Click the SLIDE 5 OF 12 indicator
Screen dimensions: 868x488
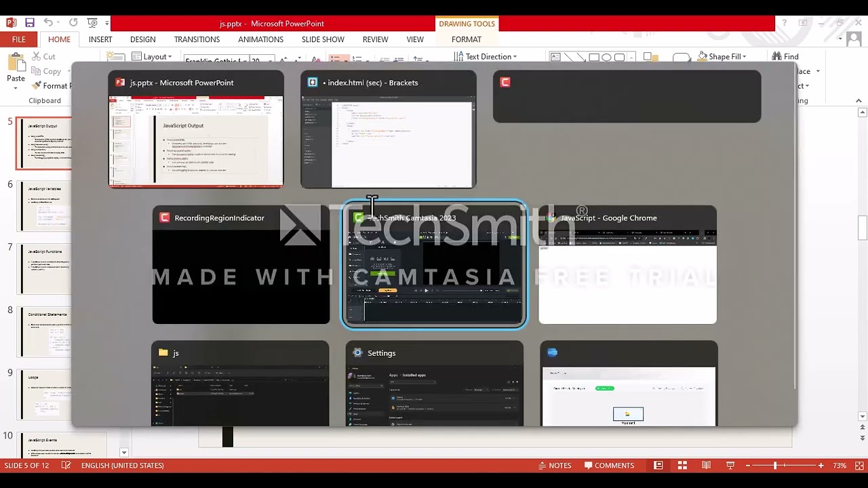[x=27, y=466]
